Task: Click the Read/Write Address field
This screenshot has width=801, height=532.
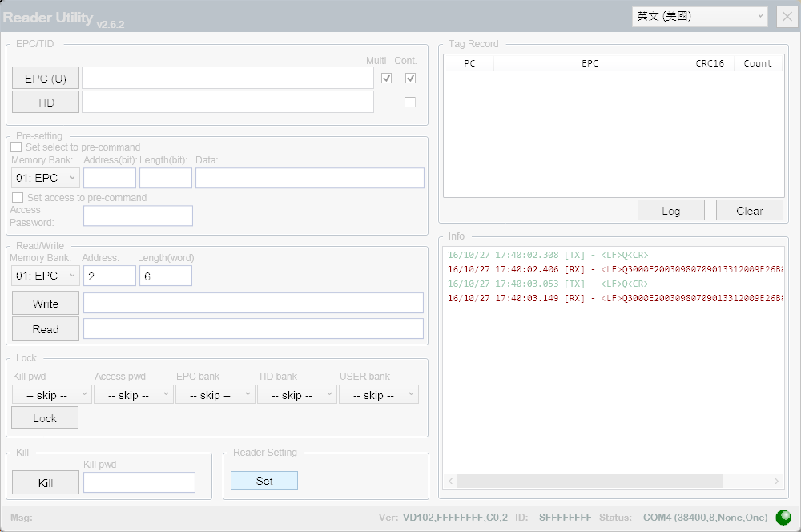Action: (110, 276)
